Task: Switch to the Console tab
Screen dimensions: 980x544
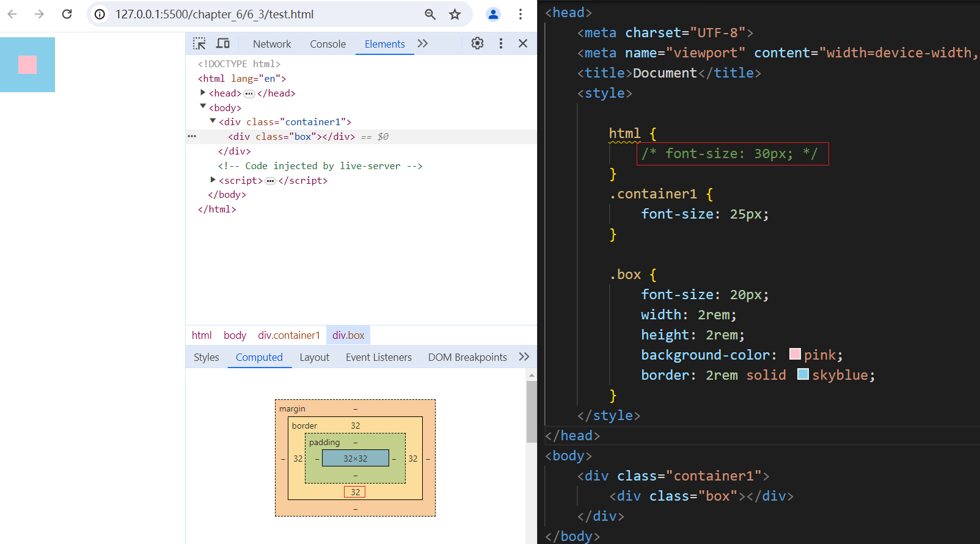Action: click(327, 44)
